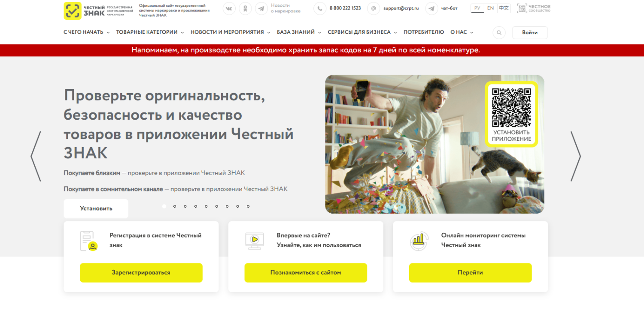Click the search magnifier icon
The image size is (644, 326).
pos(499,33)
